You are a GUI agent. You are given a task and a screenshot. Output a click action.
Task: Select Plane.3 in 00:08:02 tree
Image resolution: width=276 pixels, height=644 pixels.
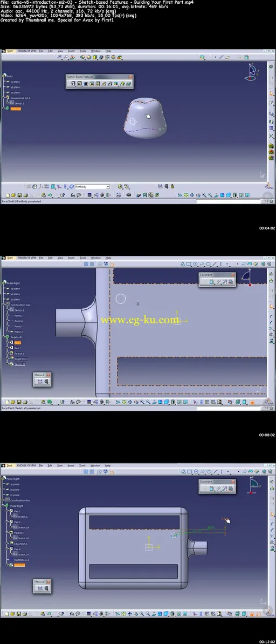point(19,332)
